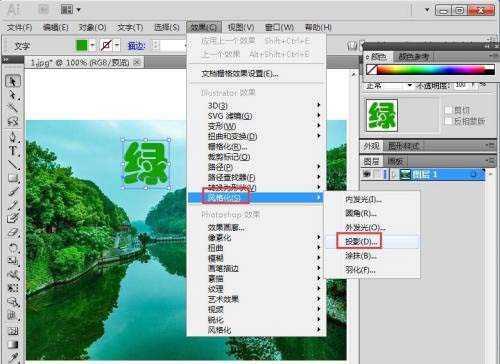Select the Eraser tool
500x364 pixels.
pyautogui.click(x=13, y=232)
